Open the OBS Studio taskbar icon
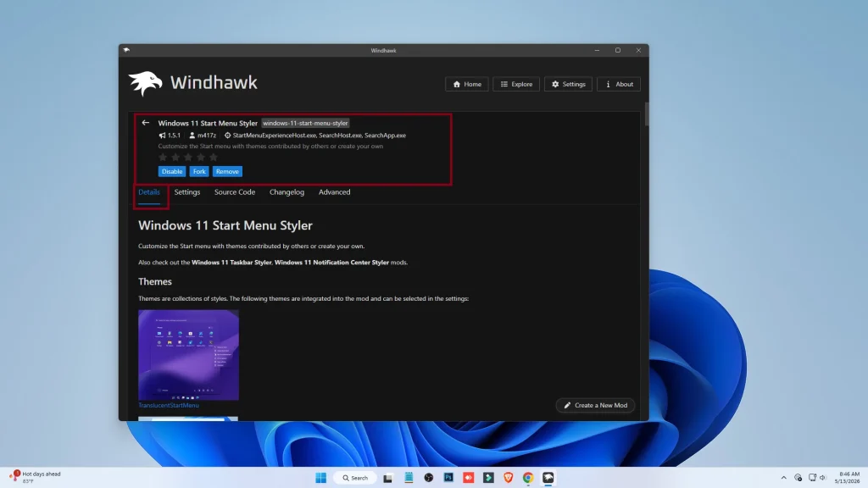This screenshot has height=488, width=868. pyautogui.click(x=428, y=478)
